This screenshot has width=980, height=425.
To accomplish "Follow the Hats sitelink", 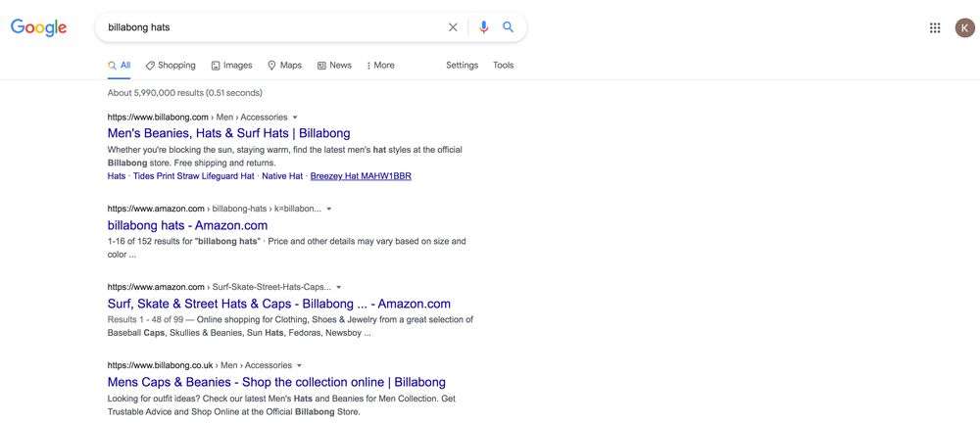I will 117,176.
